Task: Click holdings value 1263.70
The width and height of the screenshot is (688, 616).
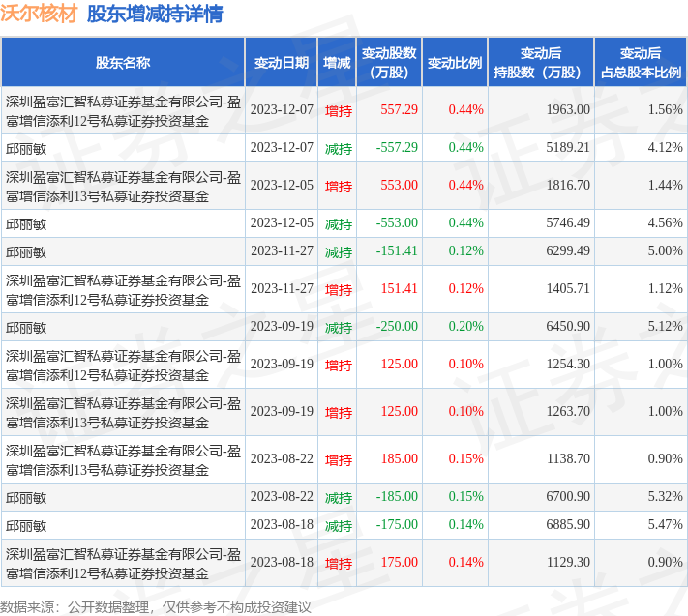Action: (568, 411)
